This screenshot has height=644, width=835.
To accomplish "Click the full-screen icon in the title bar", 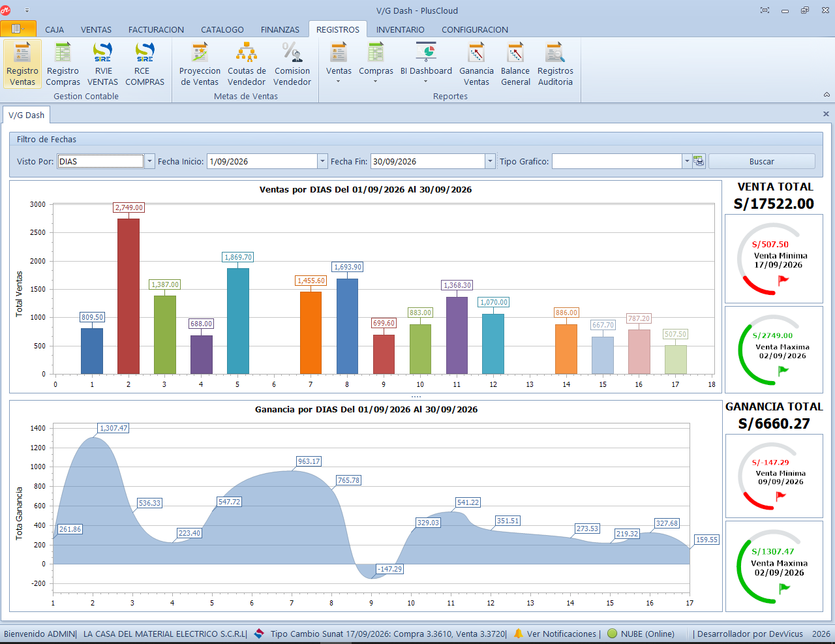I will coord(765,10).
